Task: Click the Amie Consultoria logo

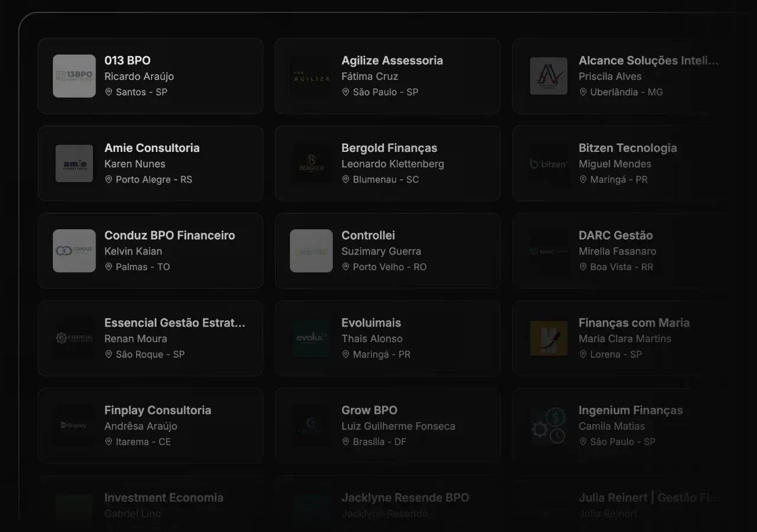Action: [x=74, y=163]
